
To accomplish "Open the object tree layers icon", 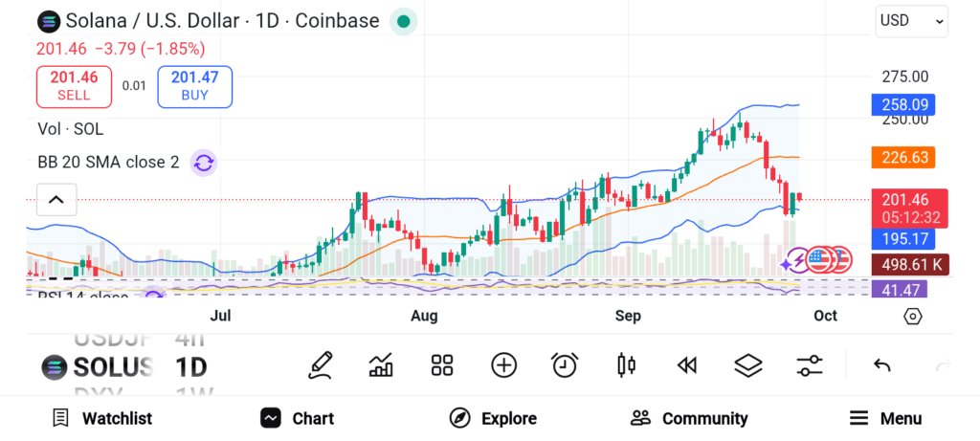I will [747, 364].
